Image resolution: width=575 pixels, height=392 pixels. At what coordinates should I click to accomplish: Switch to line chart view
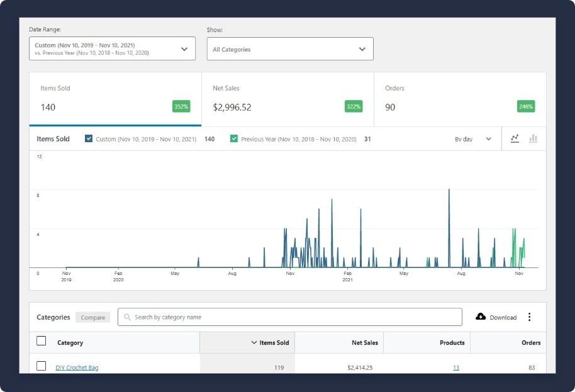click(515, 138)
